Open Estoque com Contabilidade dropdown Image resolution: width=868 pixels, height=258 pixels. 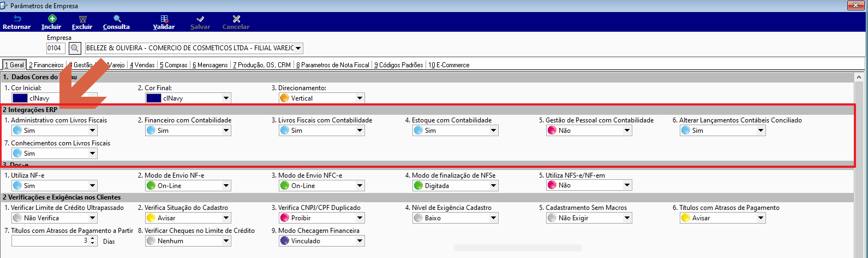494,131
